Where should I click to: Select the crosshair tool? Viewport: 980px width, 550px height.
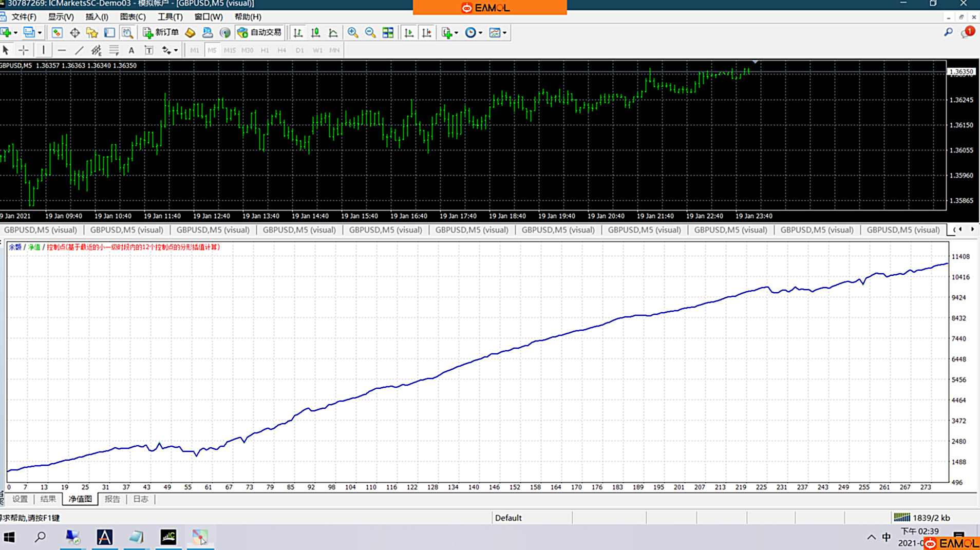coord(23,50)
